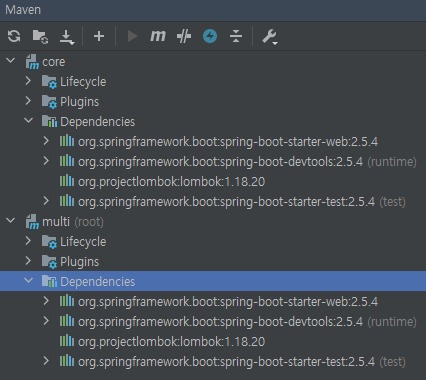Click the Run Maven Build play icon

(132, 36)
